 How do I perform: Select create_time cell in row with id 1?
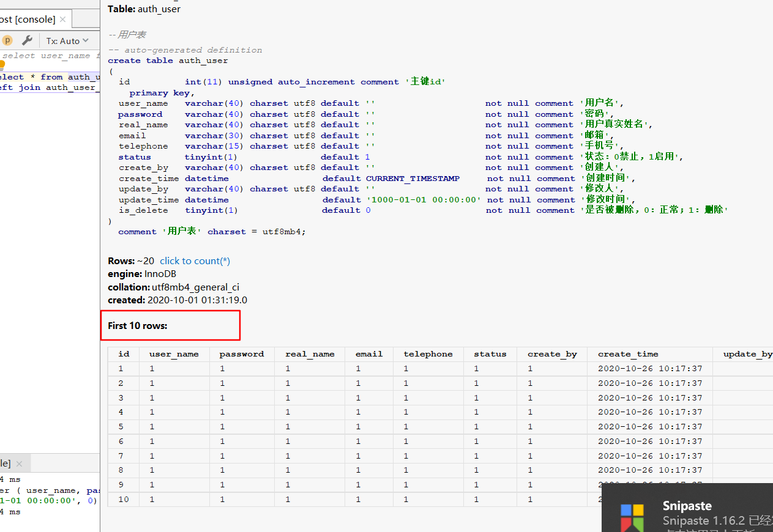coord(650,369)
